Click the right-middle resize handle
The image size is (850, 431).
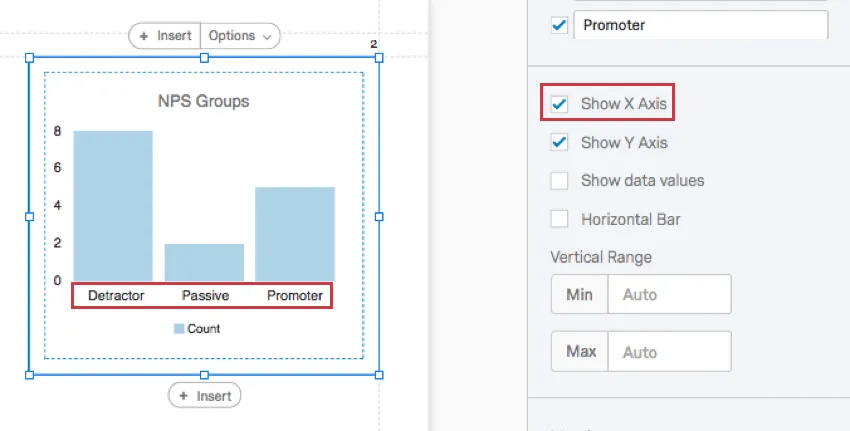379,216
